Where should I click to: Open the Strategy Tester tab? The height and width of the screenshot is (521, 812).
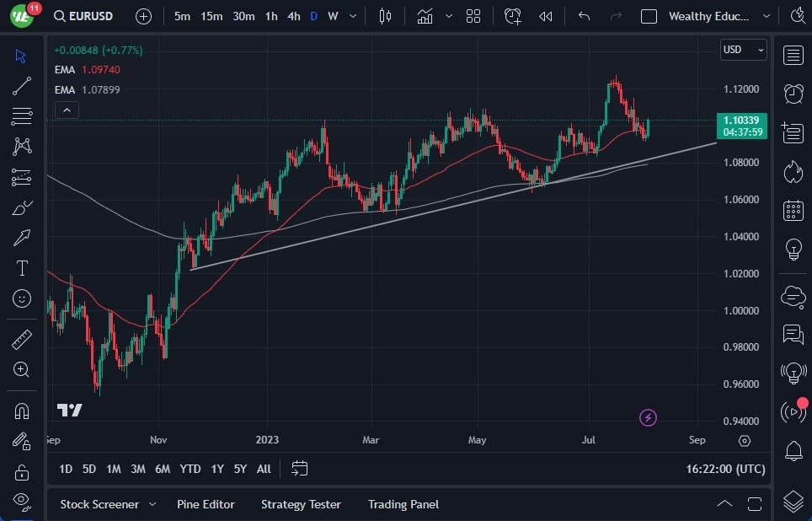pos(301,504)
